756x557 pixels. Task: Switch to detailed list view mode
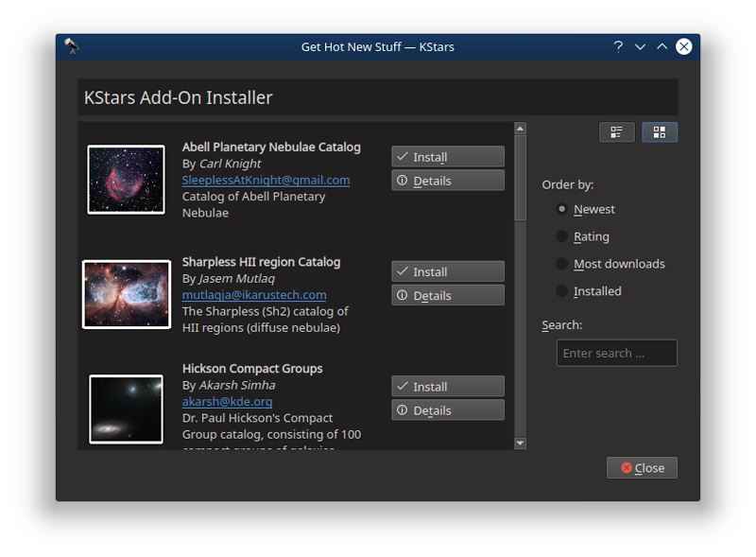point(616,132)
